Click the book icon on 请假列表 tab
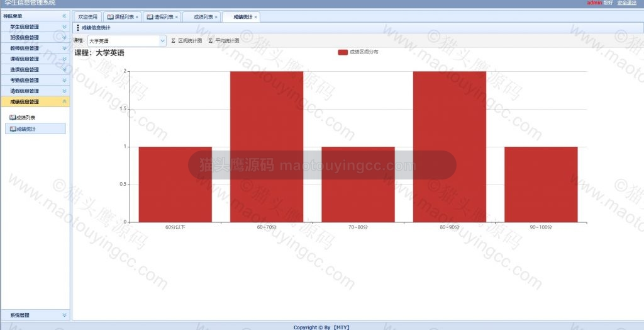Screen dimensions: 644x330 (150, 17)
